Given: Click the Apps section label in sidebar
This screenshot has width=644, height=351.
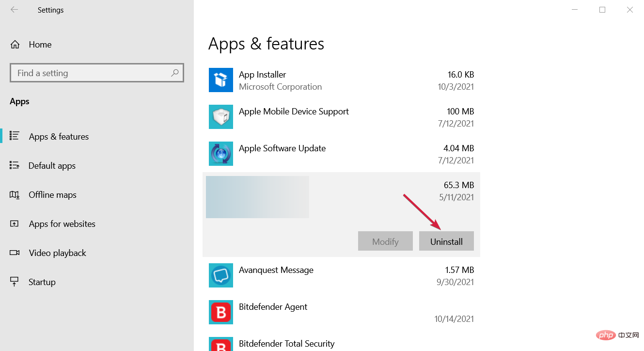Looking at the screenshot, I should (x=19, y=101).
